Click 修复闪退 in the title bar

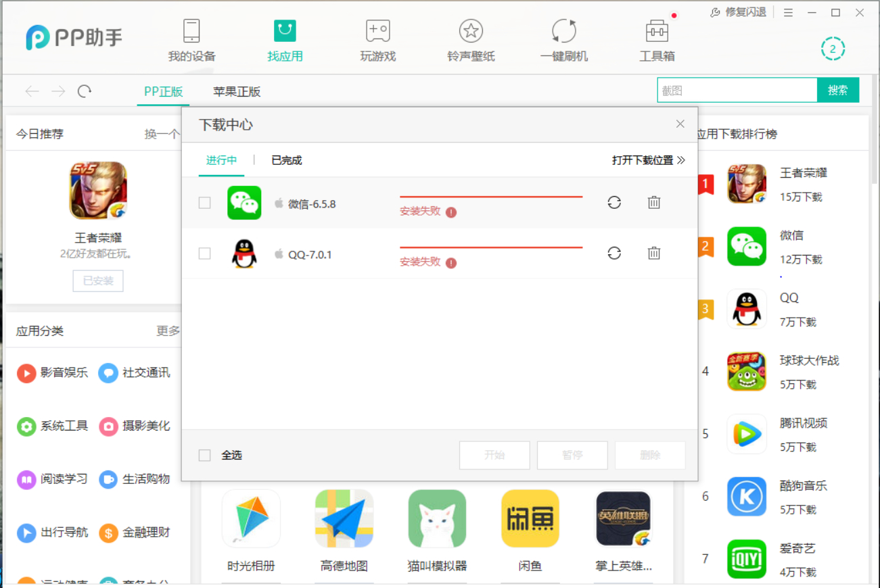tap(739, 13)
